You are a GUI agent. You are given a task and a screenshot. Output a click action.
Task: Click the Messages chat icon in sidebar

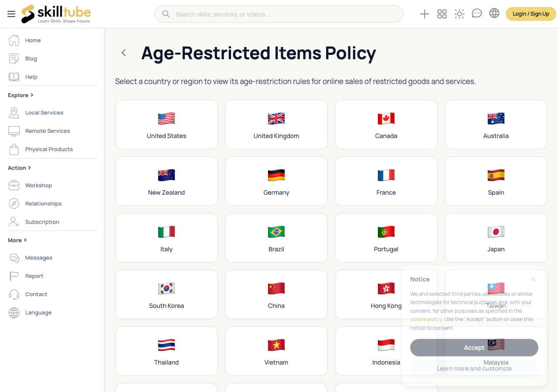pyautogui.click(x=14, y=257)
